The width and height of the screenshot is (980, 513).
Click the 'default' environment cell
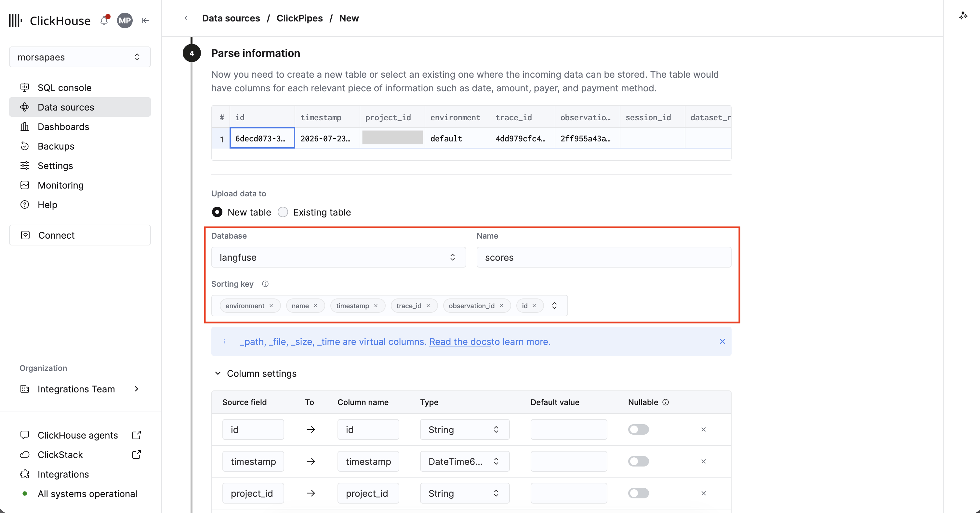tap(457, 138)
